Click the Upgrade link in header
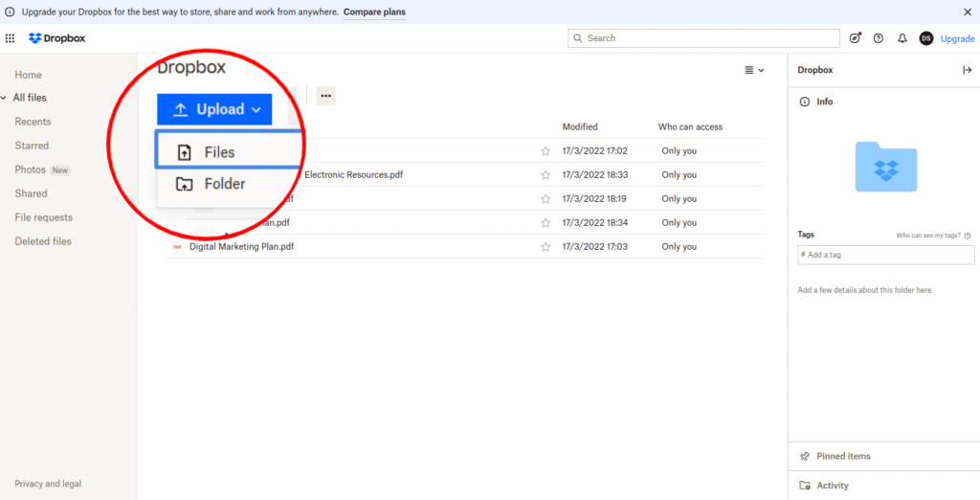This screenshot has width=980, height=500. point(957,38)
